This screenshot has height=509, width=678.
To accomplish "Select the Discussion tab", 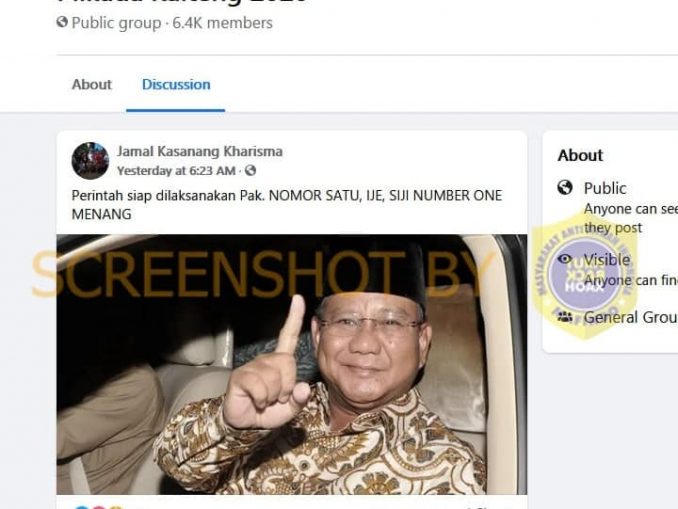I will 176,84.
